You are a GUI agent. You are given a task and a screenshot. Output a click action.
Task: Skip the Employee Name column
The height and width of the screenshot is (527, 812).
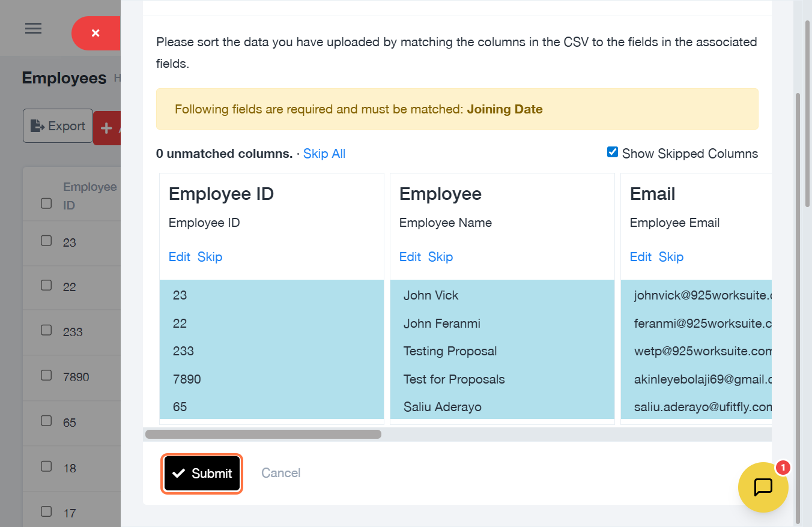pos(440,257)
